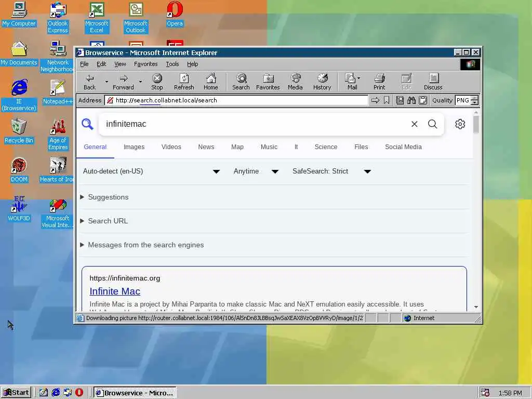The height and width of the screenshot is (399, 532).
Task: Submit search with magnifier button
Action: click(x=433, y=124)
